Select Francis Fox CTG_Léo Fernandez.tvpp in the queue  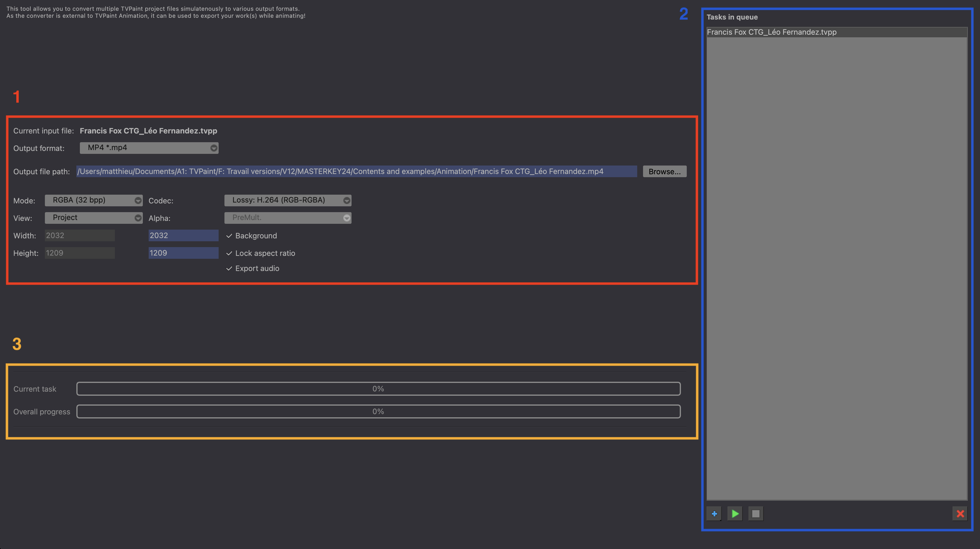[x=772, y=32]
